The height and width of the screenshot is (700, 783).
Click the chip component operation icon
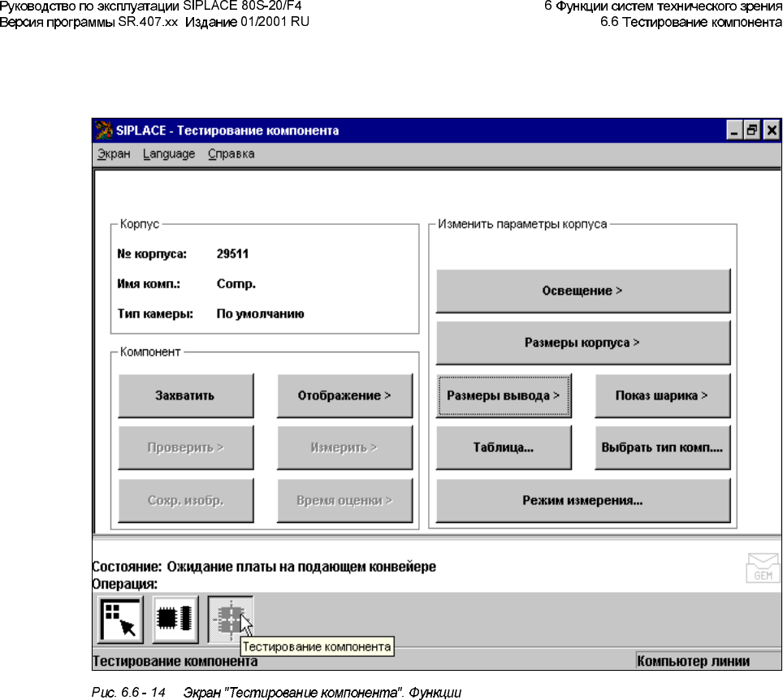(x=175, y=619)
